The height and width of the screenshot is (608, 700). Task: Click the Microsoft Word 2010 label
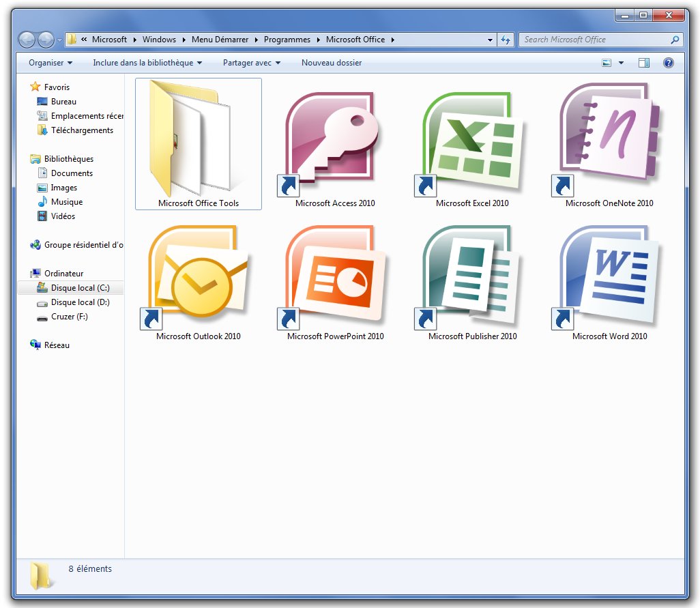pos(609,336)
